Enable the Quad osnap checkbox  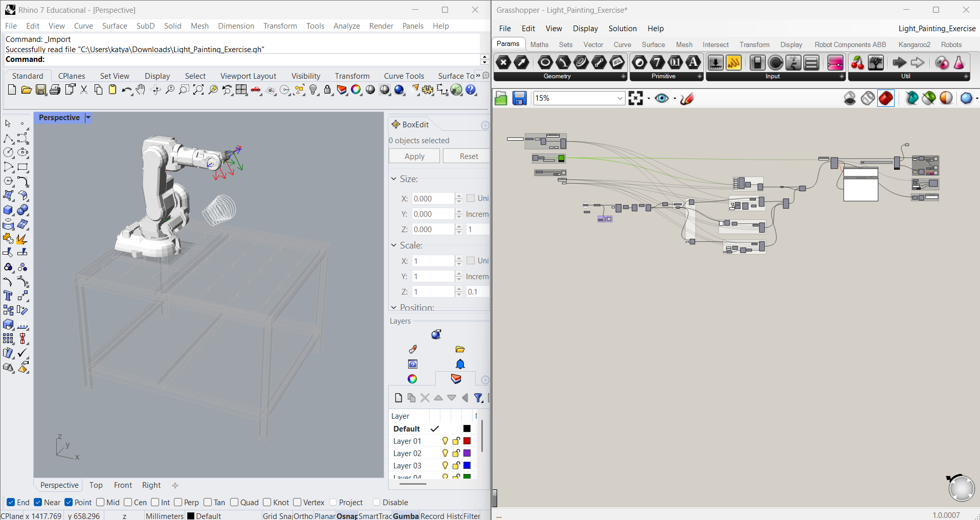click(234, 502)
